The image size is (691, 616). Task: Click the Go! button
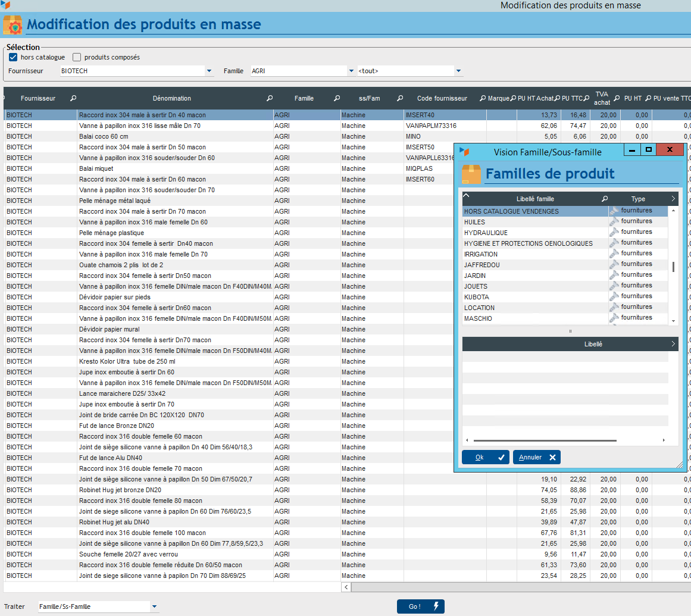point(420,606)
